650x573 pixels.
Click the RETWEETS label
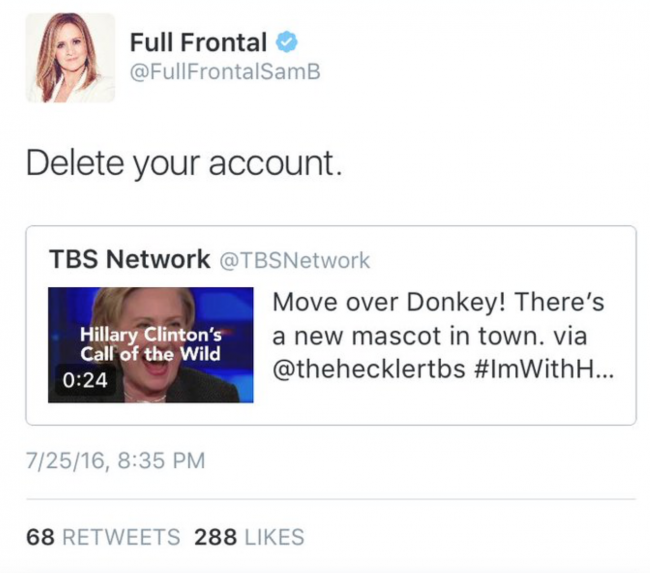coord(121,537)
